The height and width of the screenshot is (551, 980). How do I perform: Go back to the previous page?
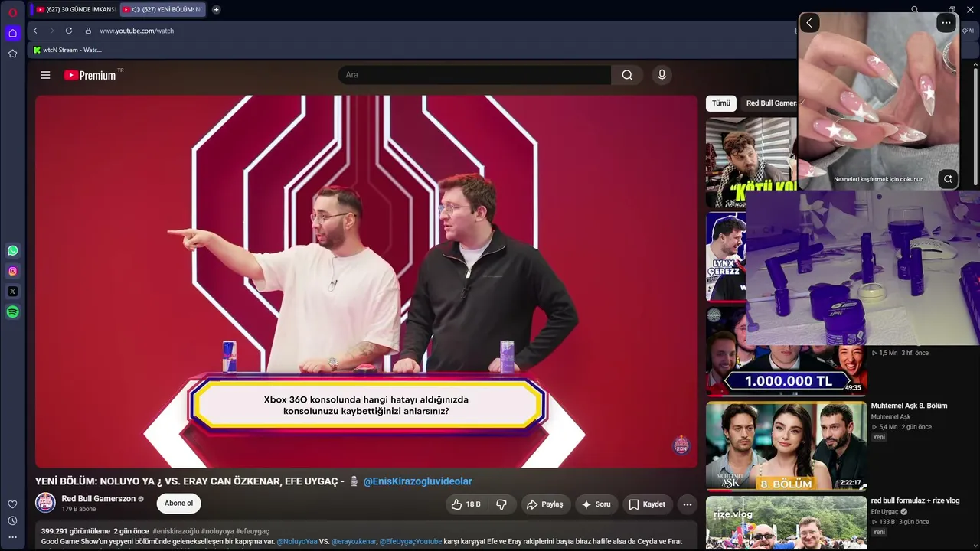point(35,31)
